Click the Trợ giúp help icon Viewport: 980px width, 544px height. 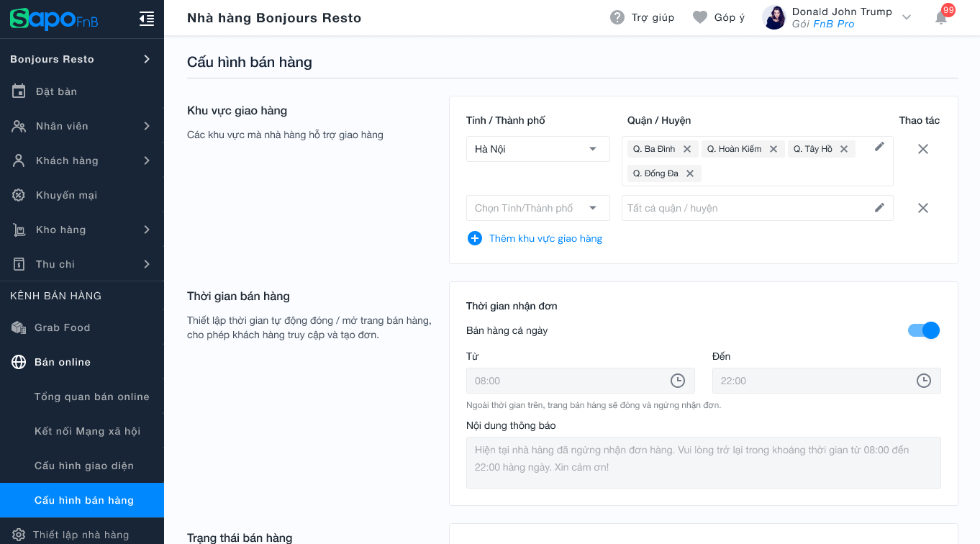point(617,17)
